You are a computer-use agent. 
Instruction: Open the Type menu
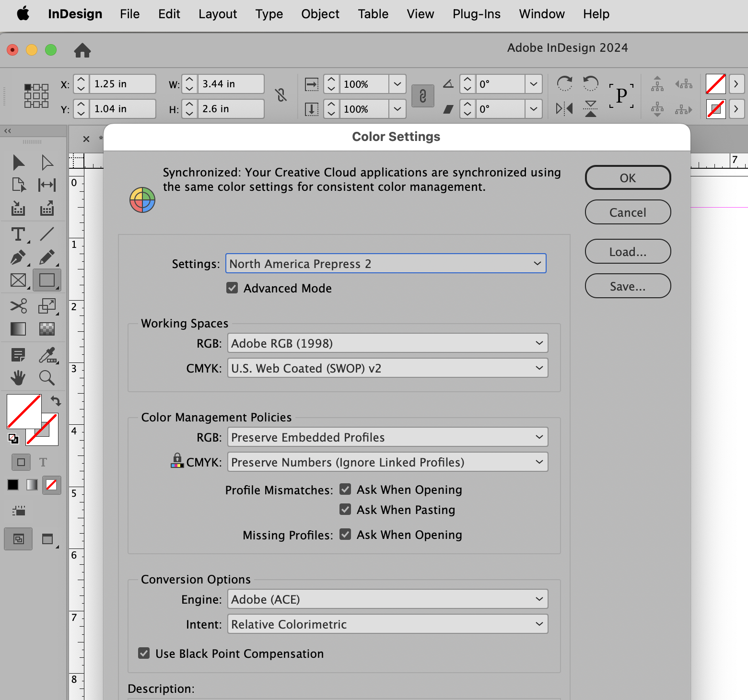pos(269,14)
